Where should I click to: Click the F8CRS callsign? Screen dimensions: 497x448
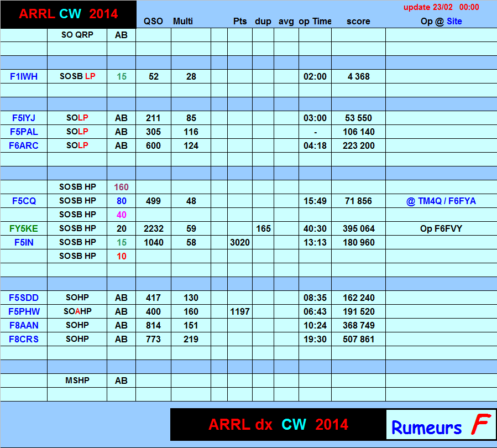(24, 339)
